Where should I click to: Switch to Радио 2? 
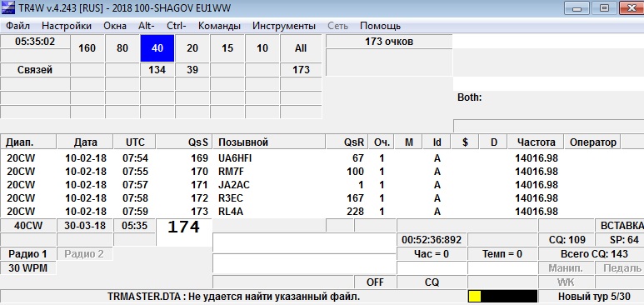coord(85,254)
